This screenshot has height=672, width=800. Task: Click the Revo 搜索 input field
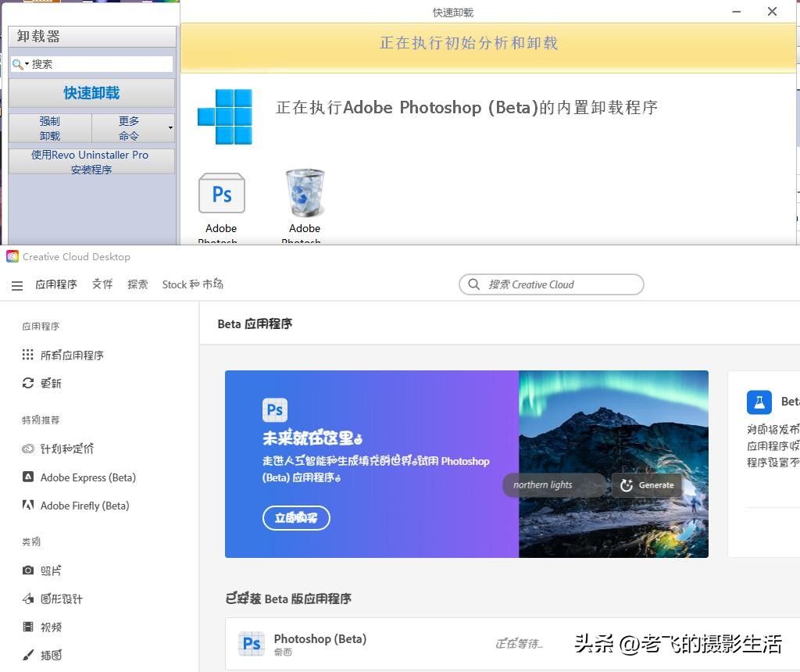click(x=92, y=64)
